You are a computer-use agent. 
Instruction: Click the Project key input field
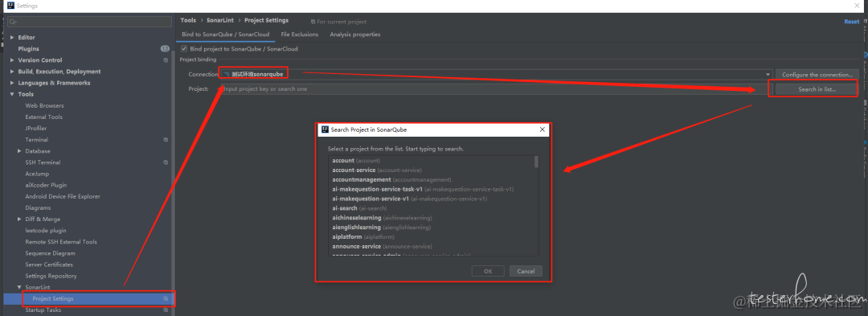click(497, 89)
